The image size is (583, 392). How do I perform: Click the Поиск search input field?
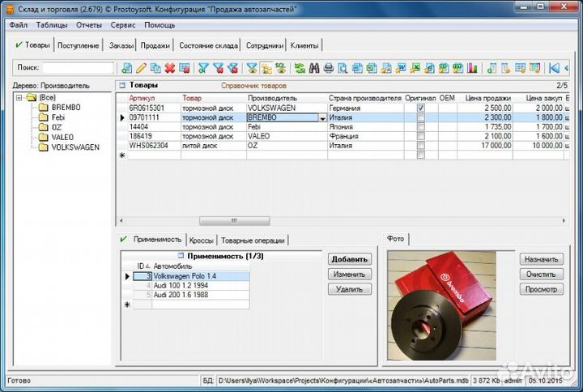point(78,68)
